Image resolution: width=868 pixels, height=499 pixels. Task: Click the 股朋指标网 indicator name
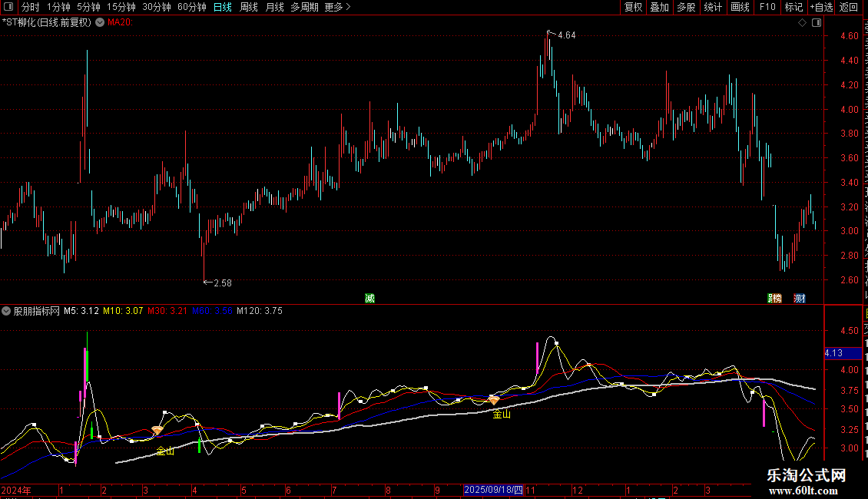click(37, 311)
